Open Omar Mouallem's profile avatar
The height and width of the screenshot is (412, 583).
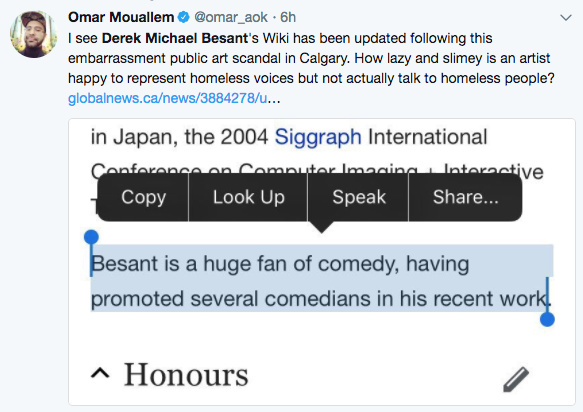point(33,34)
